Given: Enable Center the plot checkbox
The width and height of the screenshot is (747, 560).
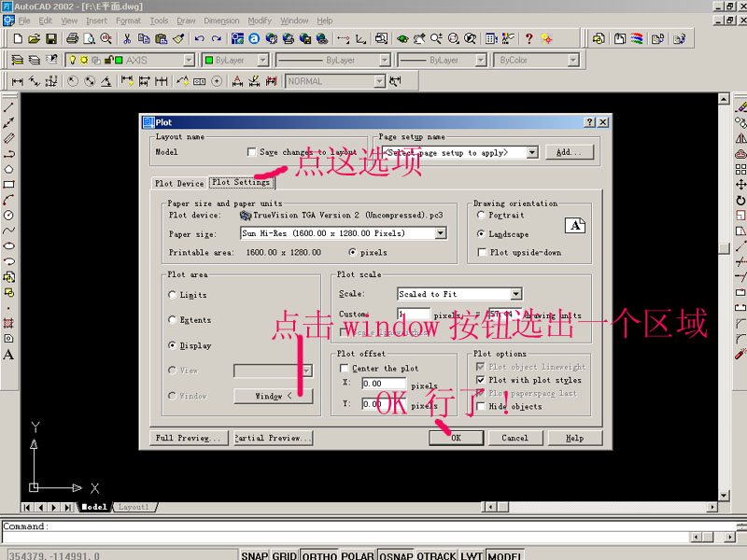Looking at the screenshot, I should click(x=344, y=368).
